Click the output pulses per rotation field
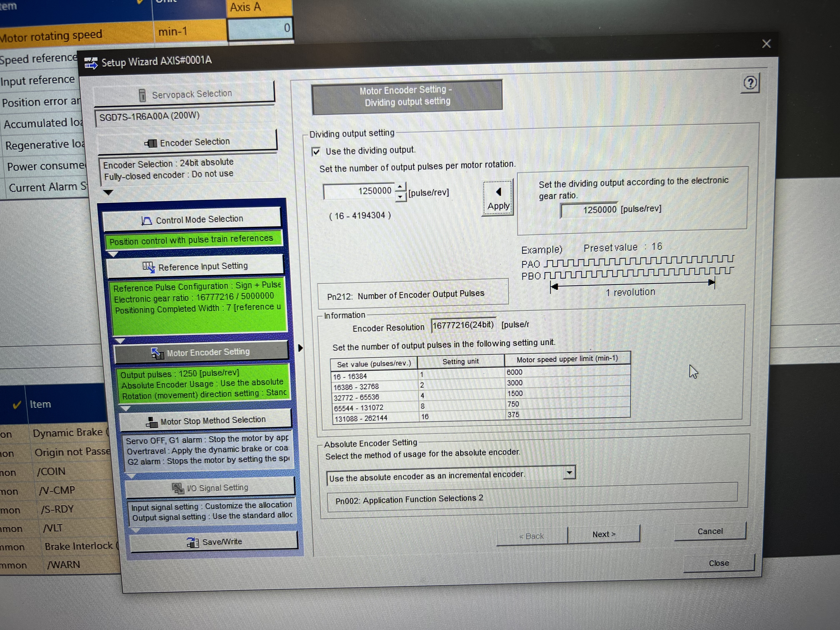The width and height of the screenshot is (840, 630). click(359, 191)
